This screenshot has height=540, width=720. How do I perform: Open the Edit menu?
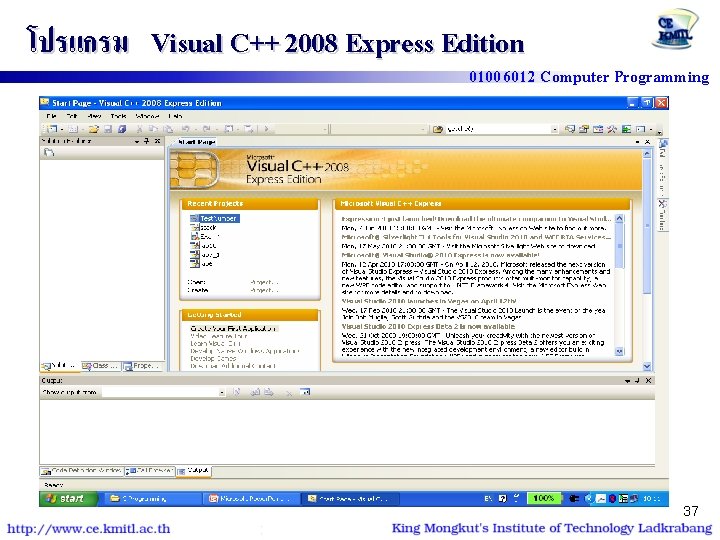tap(72, 116)
